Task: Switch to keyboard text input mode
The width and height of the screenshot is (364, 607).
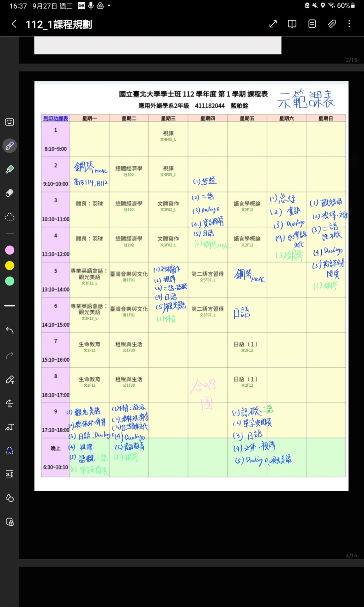Action: click(10, 122)
